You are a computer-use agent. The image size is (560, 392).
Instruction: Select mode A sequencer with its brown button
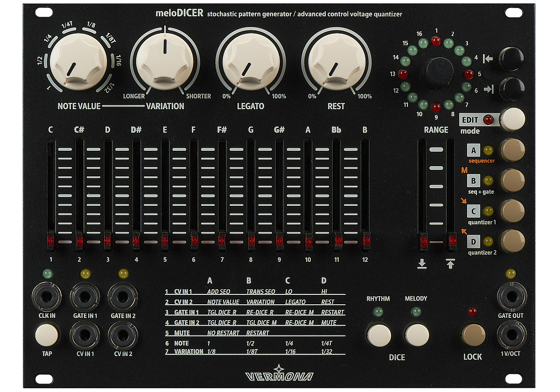[x=512, y=150]
